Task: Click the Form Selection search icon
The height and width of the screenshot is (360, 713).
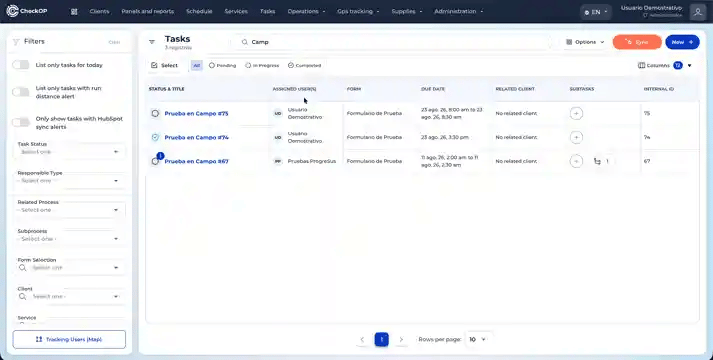Action: (22, 268)
